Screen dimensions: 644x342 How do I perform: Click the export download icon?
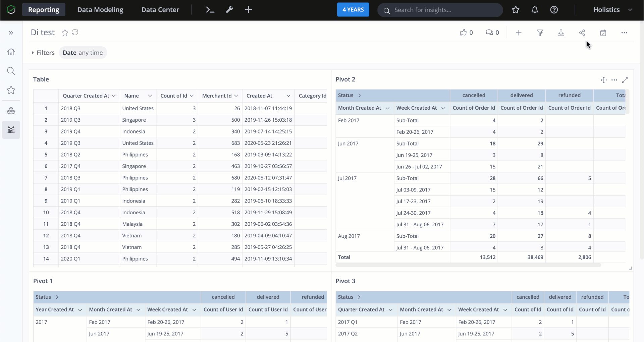[x=561, y=33]
